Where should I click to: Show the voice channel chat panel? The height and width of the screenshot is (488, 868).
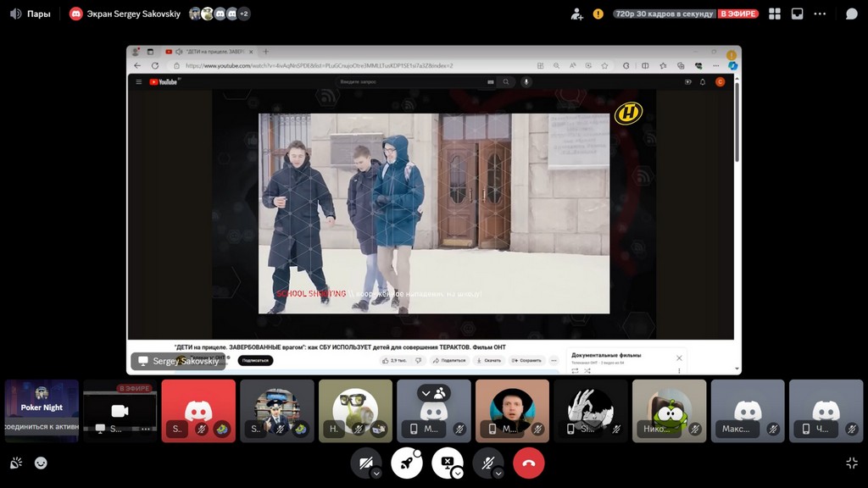(851, 14)
